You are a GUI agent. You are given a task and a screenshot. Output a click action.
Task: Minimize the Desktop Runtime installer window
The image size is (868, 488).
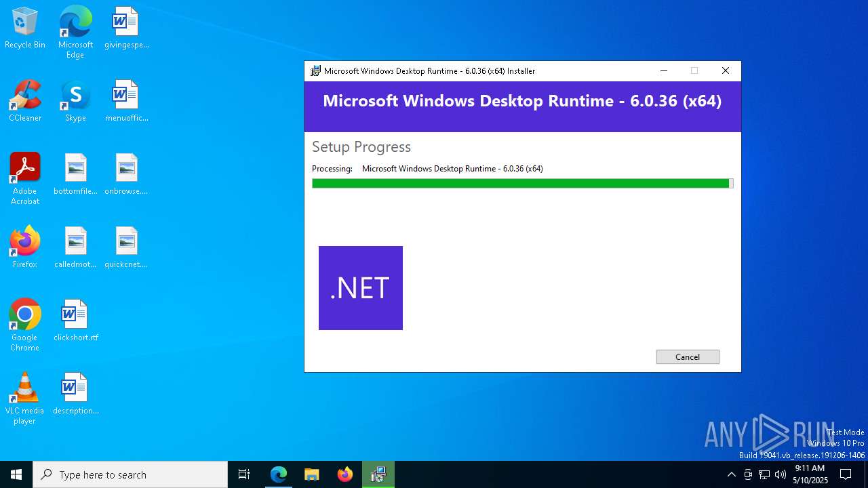664,71
